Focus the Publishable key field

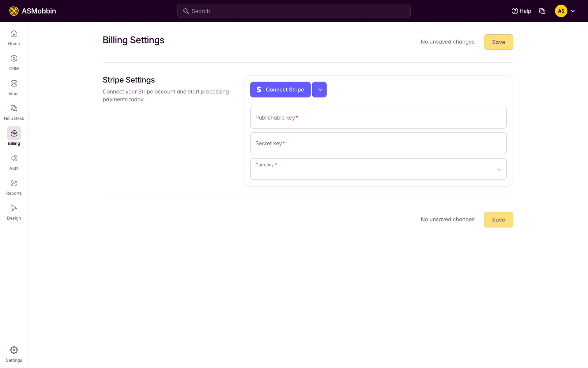pyautogui.click(x=378, y=118)
